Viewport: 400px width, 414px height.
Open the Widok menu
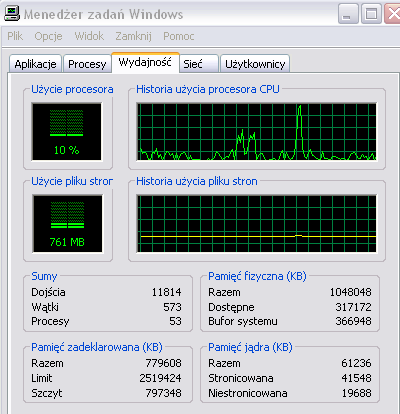point(89,36)
